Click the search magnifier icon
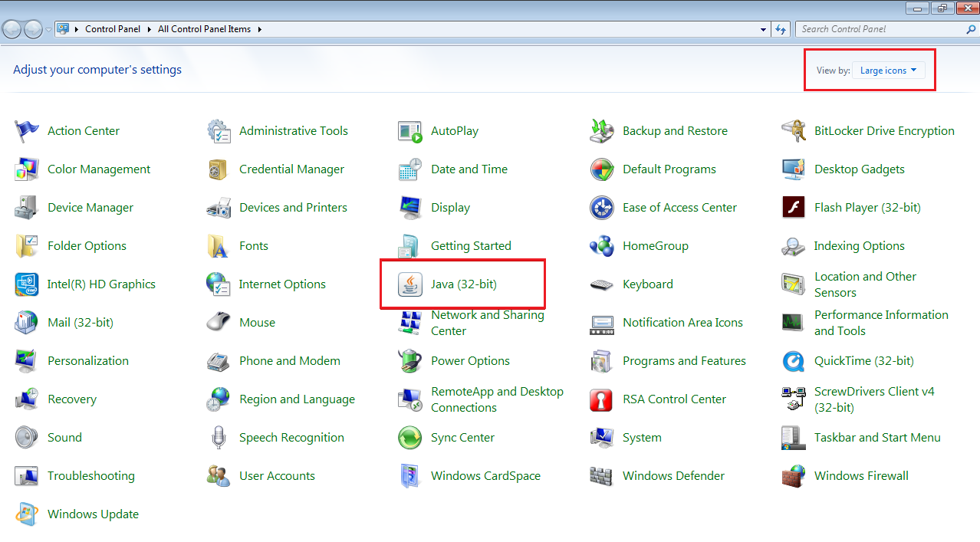The image size is (980, 542). (x=971, y=29)
